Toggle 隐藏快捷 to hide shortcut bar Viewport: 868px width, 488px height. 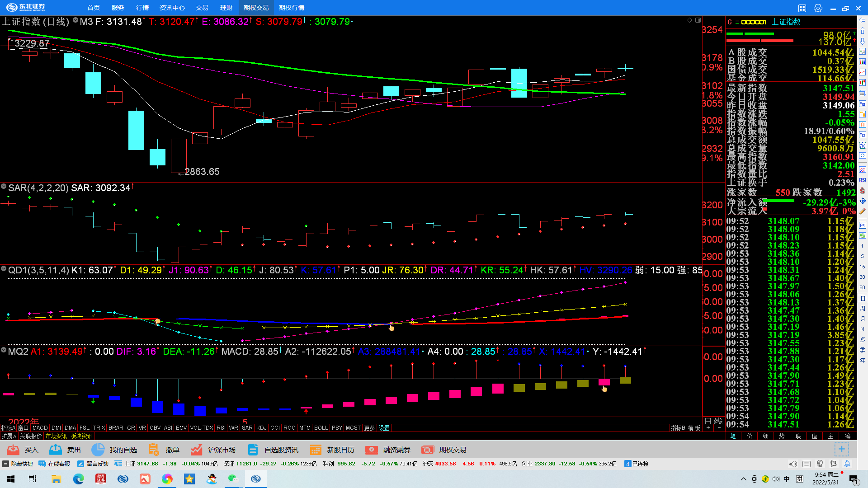[18, 464]
